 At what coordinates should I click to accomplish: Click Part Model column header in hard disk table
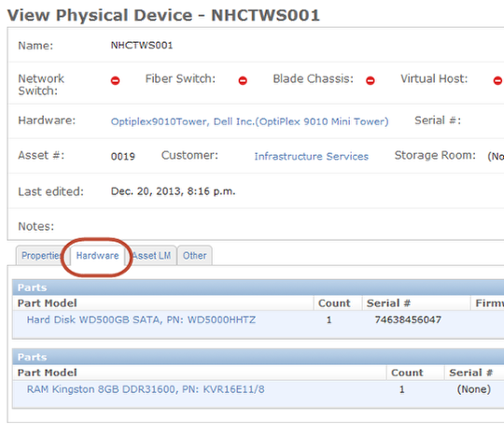coord(48,303)
